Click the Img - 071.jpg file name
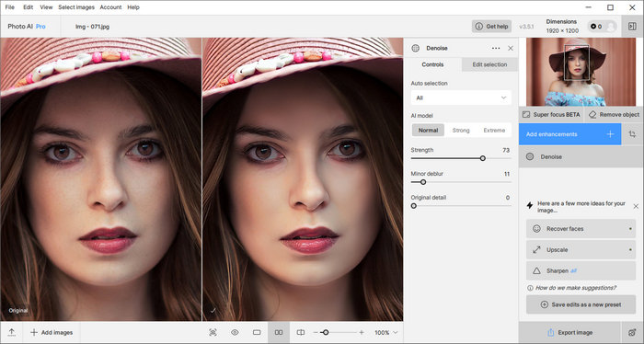Screen dimensions: 644x344 [92, 27]
